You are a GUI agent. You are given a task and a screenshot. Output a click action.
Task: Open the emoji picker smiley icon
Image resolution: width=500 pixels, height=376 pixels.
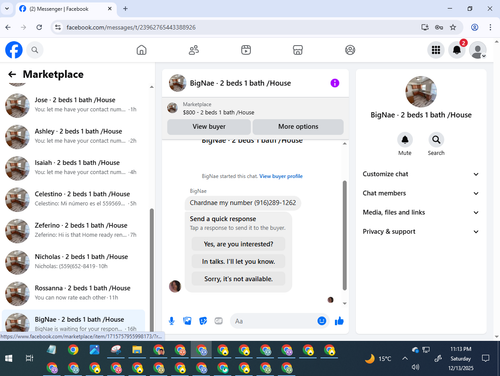click(x=322, y=321)
